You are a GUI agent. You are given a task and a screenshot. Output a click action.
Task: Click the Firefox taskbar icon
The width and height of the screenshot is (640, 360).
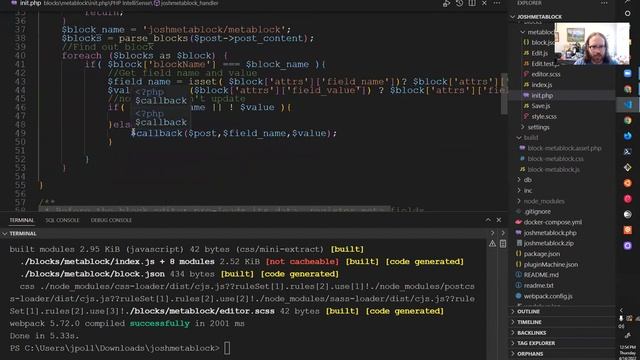tap(628, 136)
